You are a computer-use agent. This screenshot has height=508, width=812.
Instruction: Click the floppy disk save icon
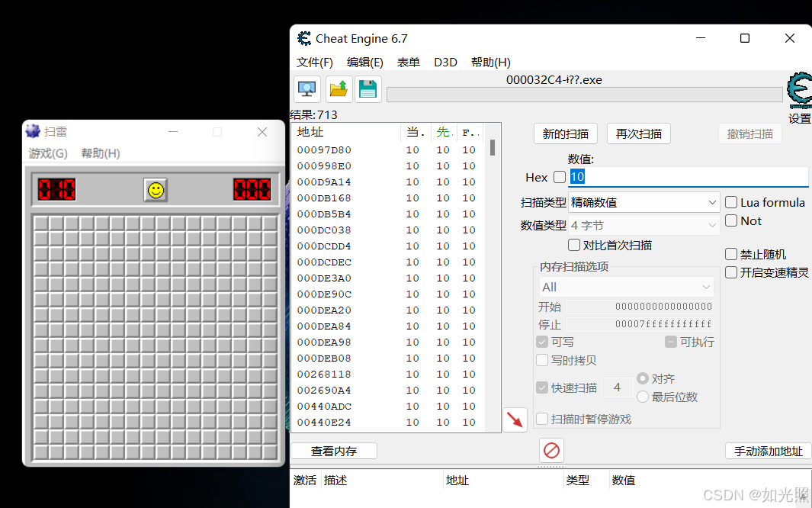pos(368,89)
